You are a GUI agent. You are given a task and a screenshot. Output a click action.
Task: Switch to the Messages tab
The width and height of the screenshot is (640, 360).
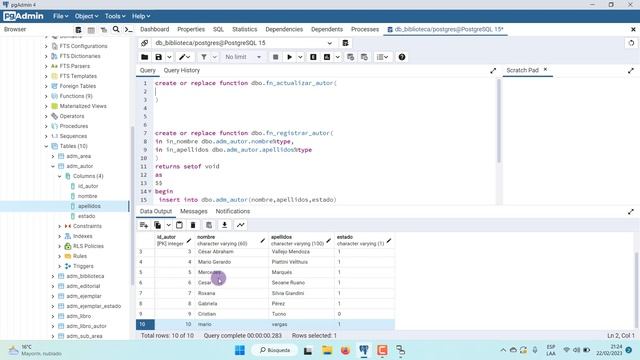point(193,211)
